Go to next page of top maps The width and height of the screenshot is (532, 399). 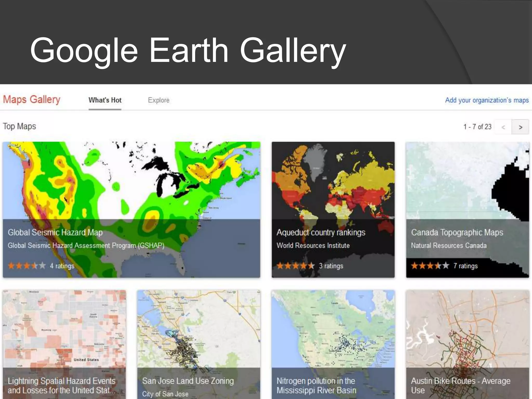[520, 127]
